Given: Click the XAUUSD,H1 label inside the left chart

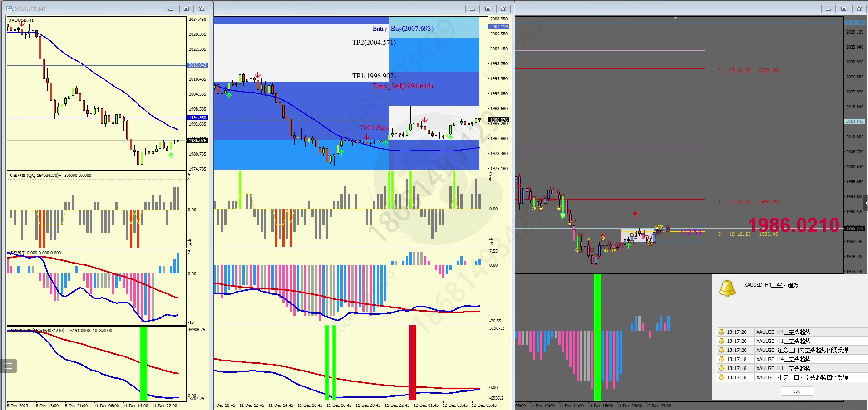Looking at the screenshot, I should pyautogui.click(x=21, y=20).
